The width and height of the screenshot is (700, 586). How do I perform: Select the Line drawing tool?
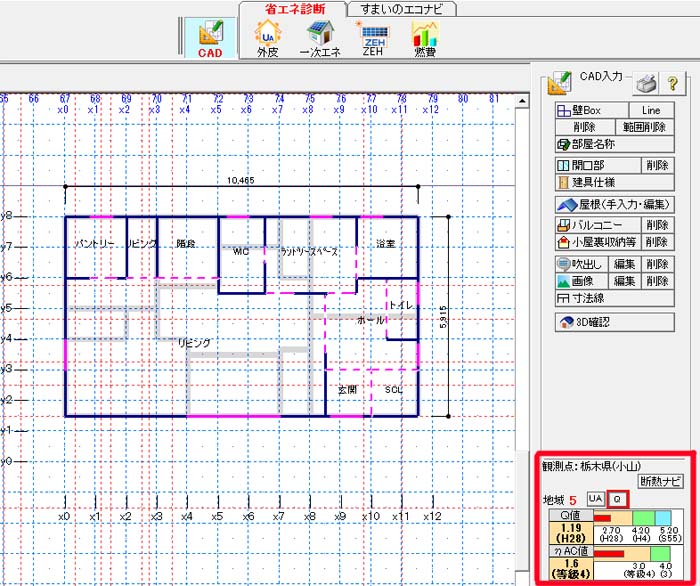point(651,110)
